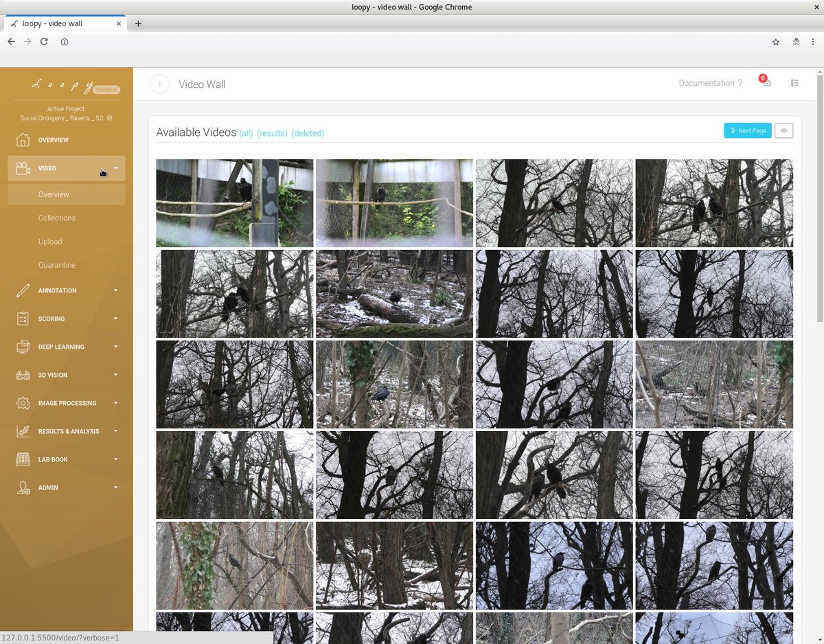
Task: Expand the SCORING menu arrow
Action: tap(115, 319)
